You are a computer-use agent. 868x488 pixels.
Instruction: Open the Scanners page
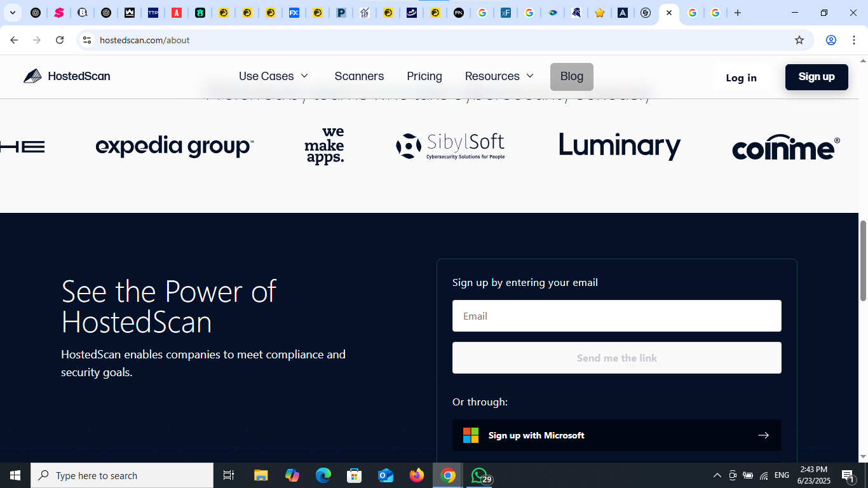pos(359,76)
